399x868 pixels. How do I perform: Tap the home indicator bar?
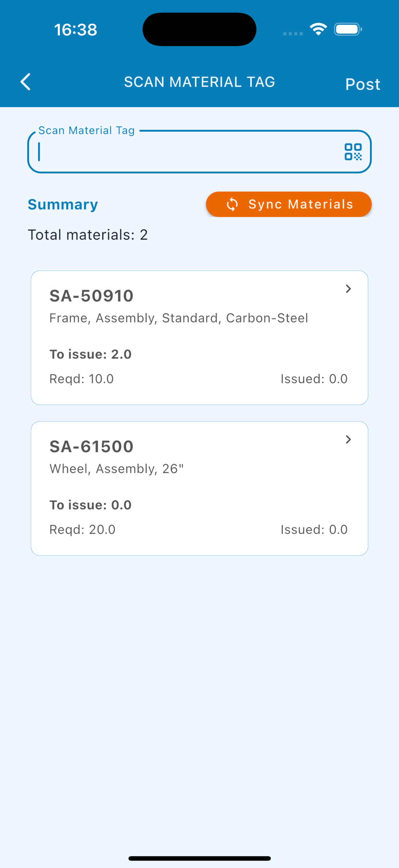point(199,858)
